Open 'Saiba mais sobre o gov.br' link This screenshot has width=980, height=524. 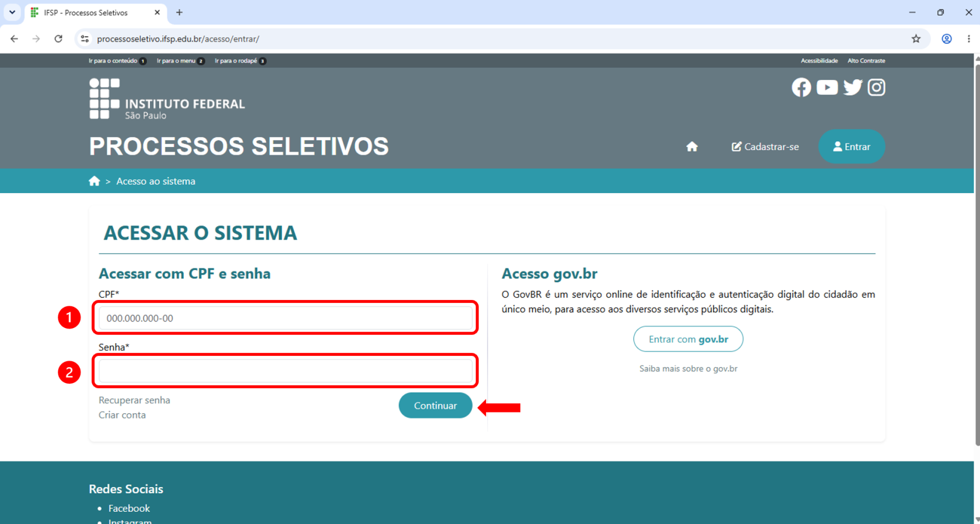688,369
